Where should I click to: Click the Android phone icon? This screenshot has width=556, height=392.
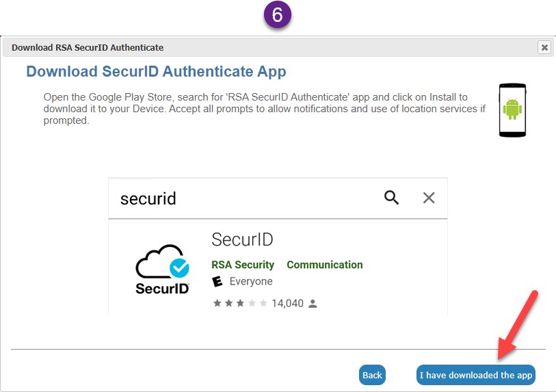[x=512, y=110]
